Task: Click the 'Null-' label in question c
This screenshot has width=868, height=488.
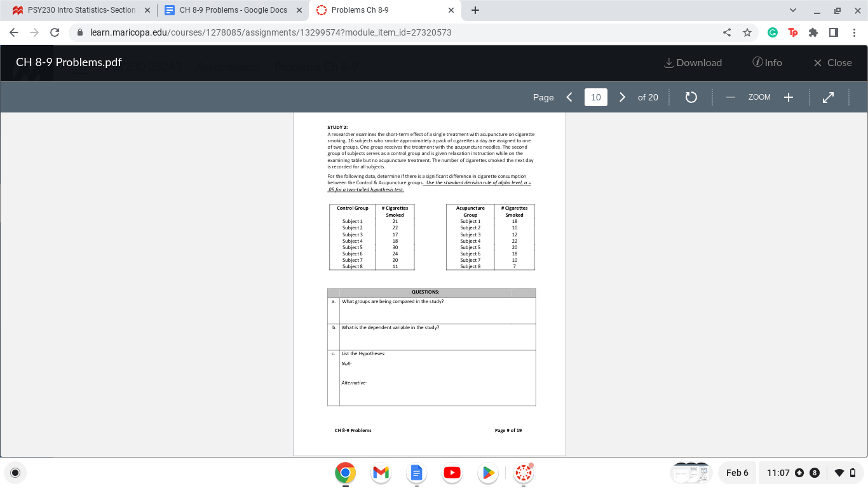Action: [x=346, y=363]
